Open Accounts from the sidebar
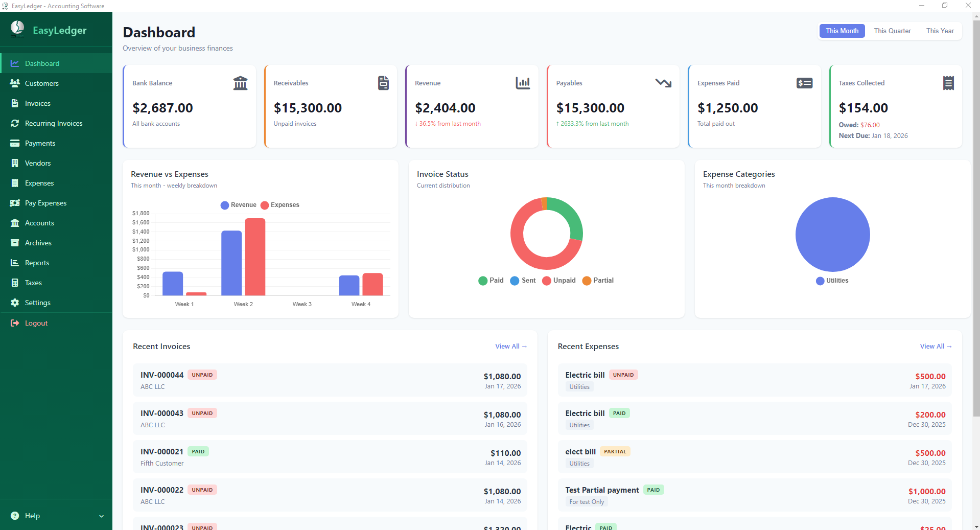 point(40,223)
